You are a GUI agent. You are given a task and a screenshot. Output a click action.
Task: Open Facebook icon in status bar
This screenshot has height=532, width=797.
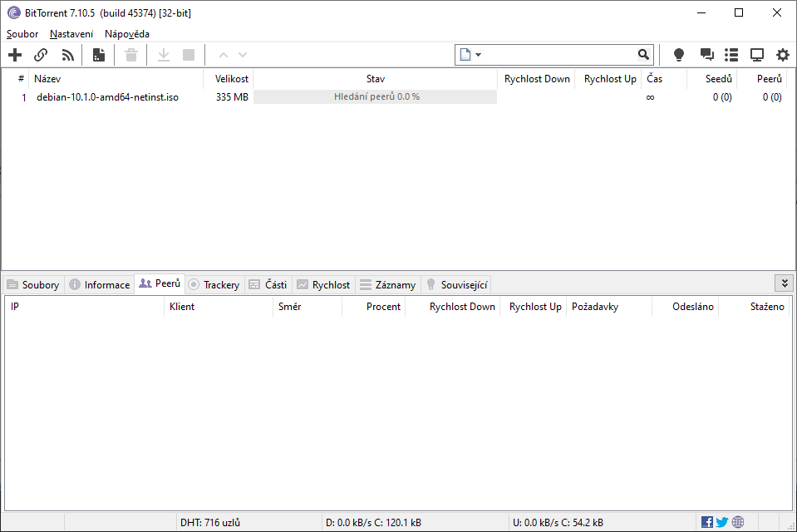pos(706,522)
